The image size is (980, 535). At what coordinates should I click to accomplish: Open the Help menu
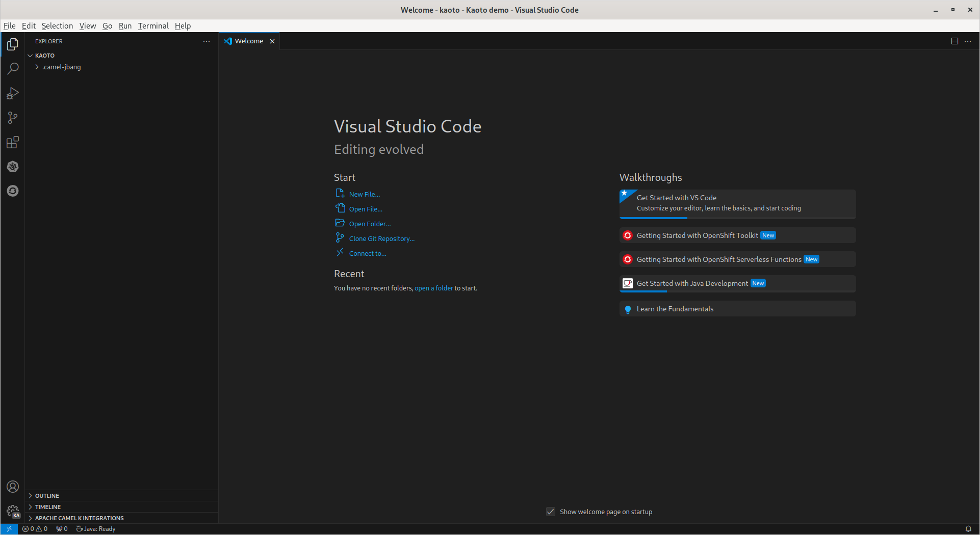(183, 26)
